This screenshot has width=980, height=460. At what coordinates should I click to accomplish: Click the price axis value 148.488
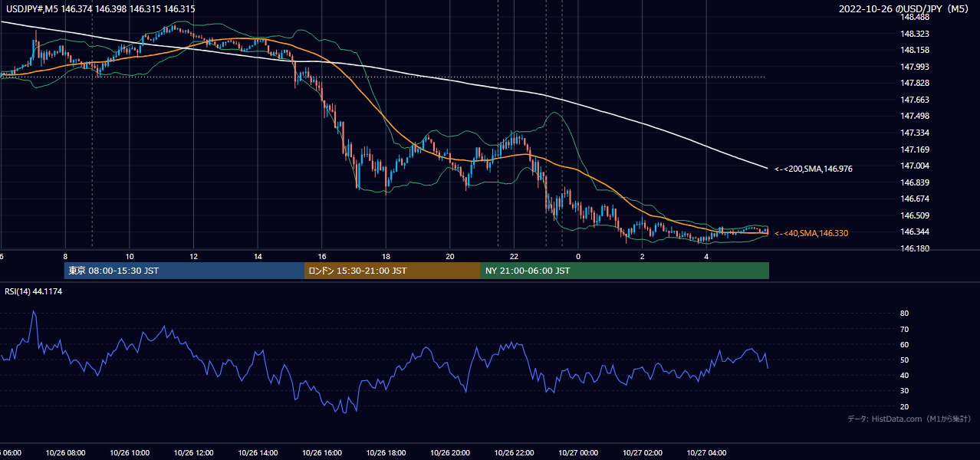(x=915, y=17)
